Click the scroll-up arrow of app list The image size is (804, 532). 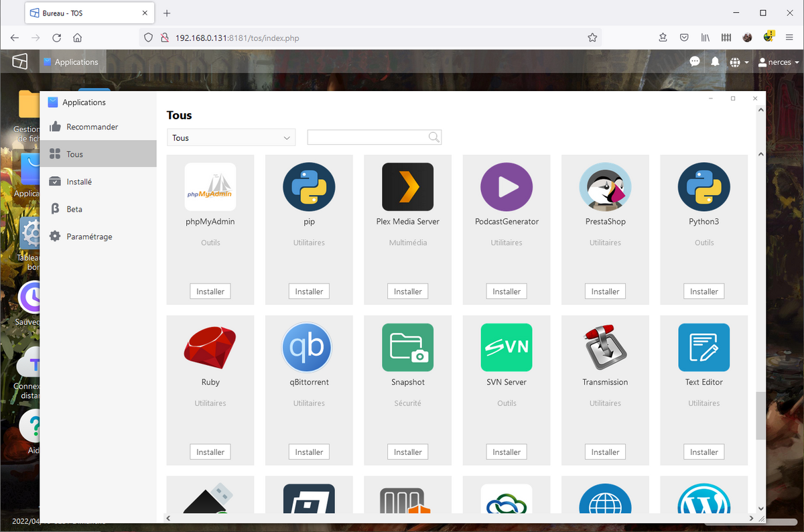pos(760,154)
